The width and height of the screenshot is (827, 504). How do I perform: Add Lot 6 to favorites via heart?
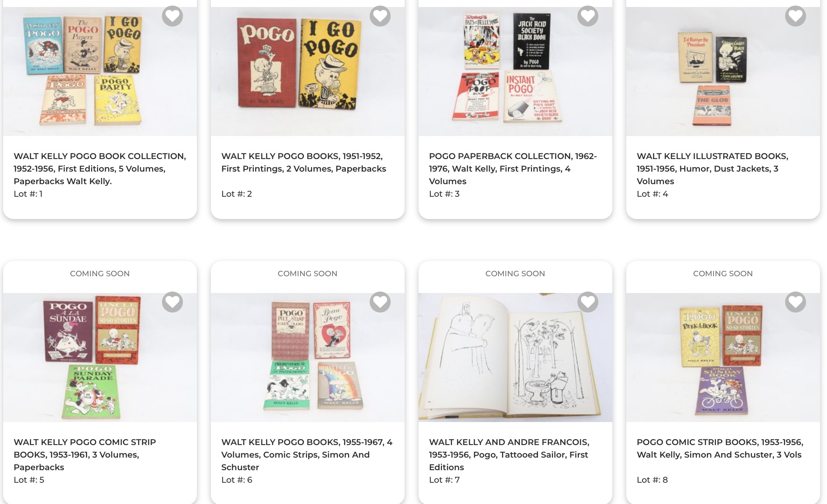[380, 302]
